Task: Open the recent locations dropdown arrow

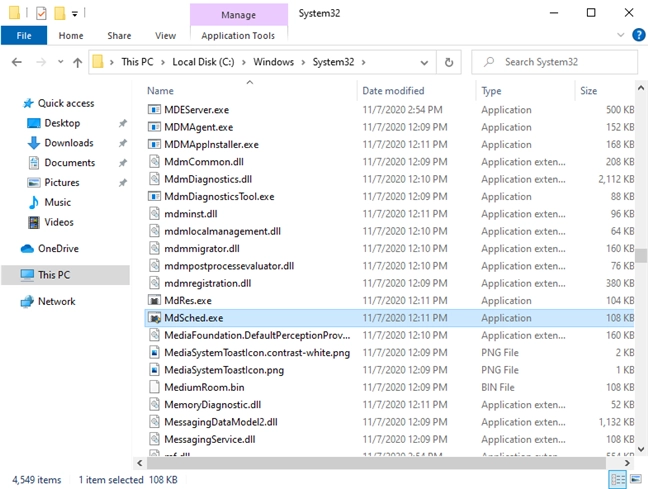Action: 61,62
